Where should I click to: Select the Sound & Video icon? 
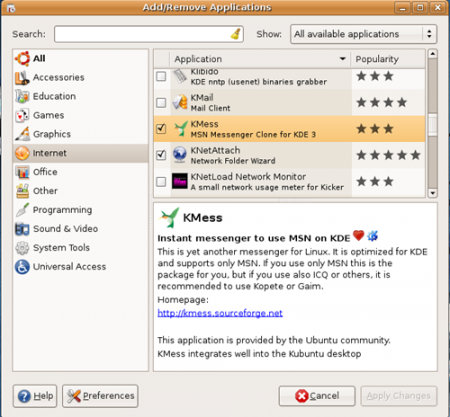pyautogui.click(x=22, y=229)
